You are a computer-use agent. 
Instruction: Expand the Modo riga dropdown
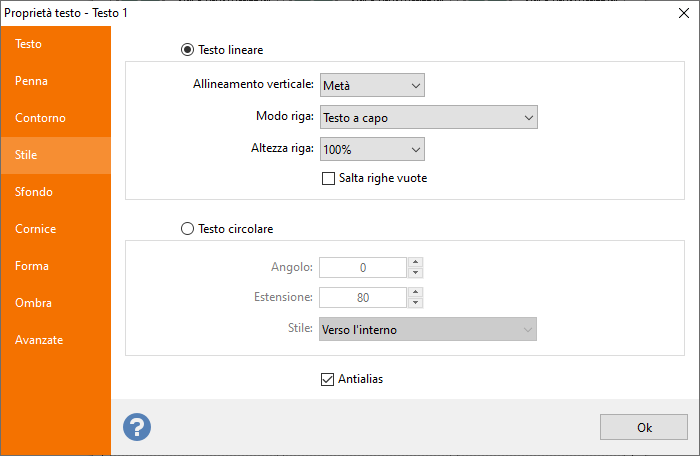click(x=429, y=117)
